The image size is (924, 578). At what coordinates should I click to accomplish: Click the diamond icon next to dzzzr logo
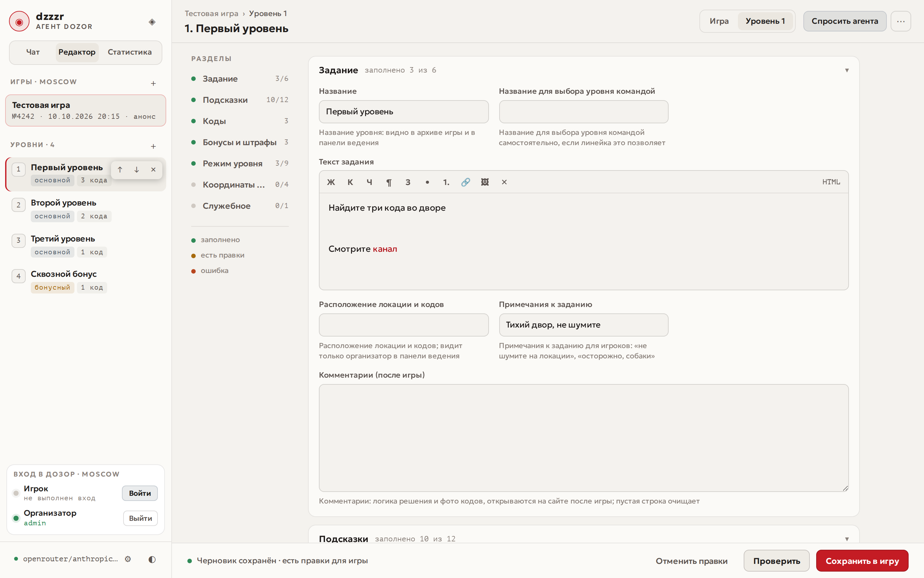tap(152, 22)
